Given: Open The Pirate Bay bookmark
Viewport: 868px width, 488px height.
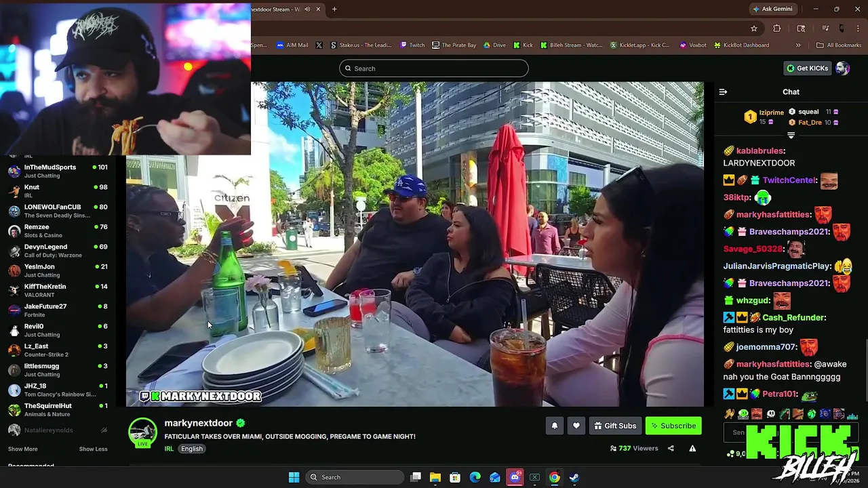Looking at the screenshot, I should 454,45.
